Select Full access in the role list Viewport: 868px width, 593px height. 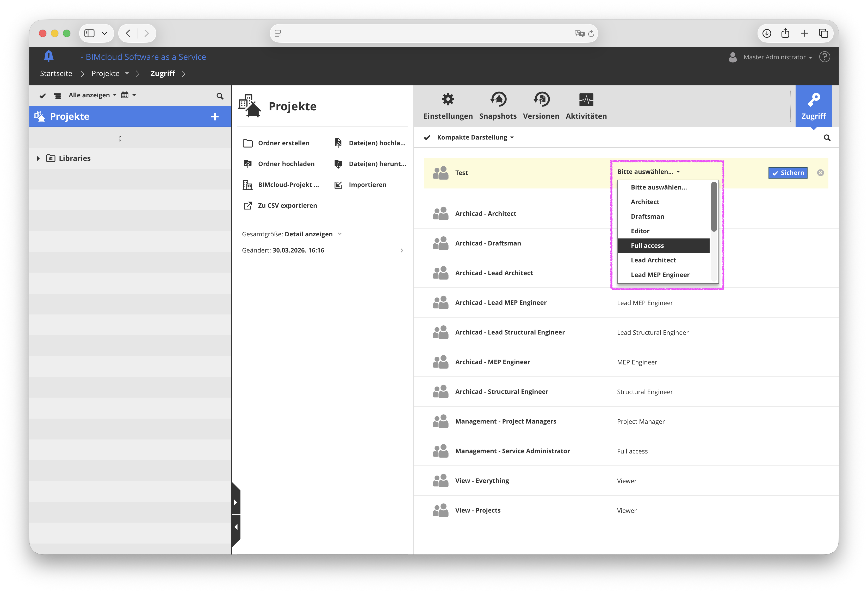tap(663, 245)
